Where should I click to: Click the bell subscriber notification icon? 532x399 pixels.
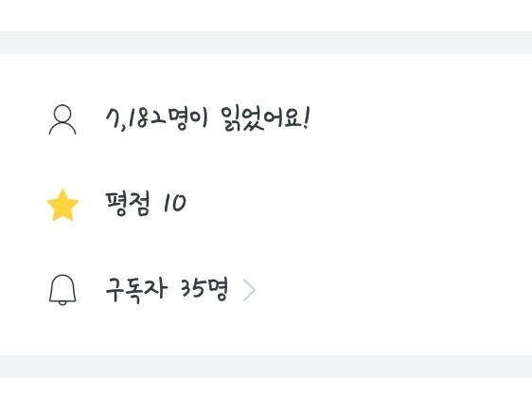point(62,290)
